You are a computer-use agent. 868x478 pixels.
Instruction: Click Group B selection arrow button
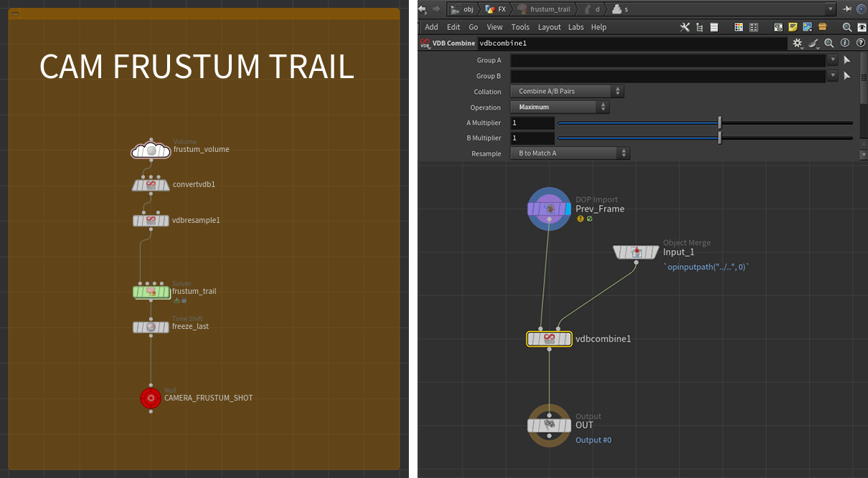(x=846, y=75)
